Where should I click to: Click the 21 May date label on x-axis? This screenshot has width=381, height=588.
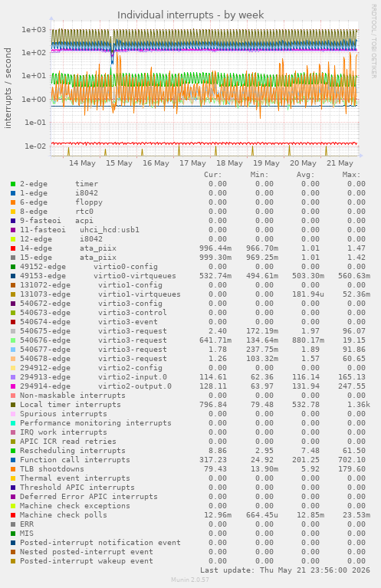pos(340,163)
